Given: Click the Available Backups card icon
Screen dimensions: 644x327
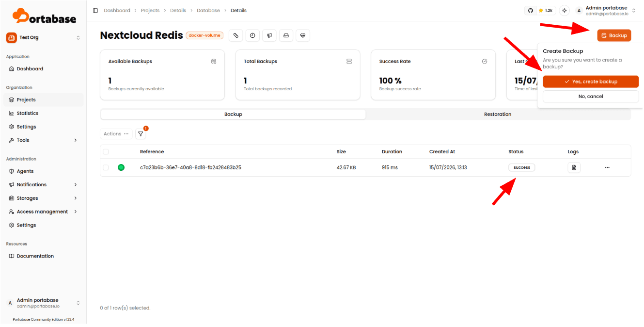Looking at the screenshot, I should pos(214,62).
